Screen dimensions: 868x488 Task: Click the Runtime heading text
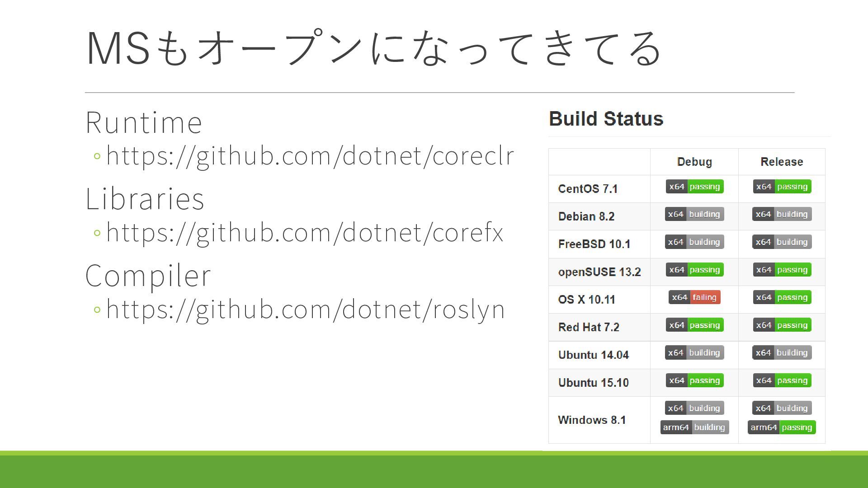point(144,122)
